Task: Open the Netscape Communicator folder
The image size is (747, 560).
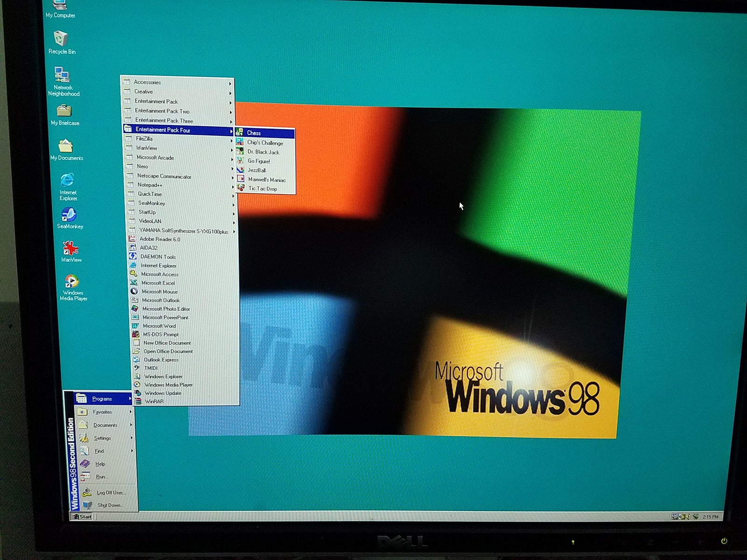Action: pos(180,176)
